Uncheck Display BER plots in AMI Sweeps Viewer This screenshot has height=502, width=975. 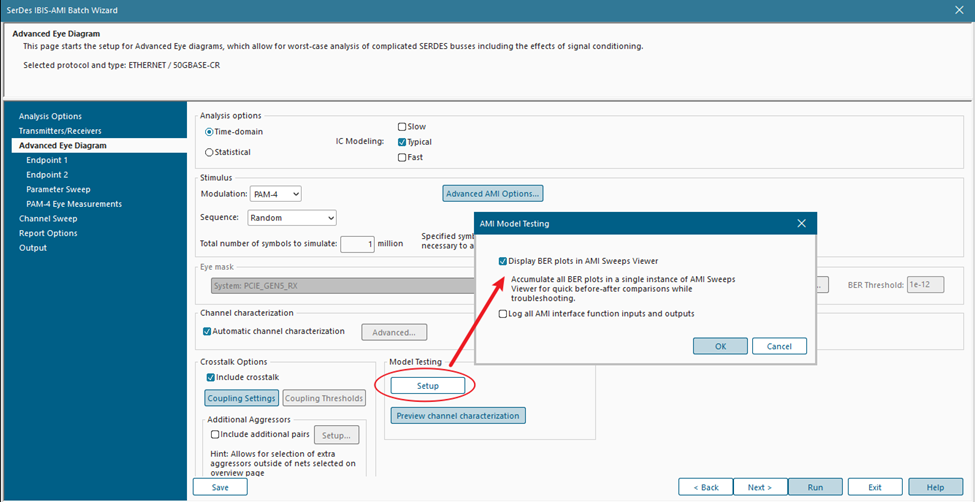pos(502,260)
